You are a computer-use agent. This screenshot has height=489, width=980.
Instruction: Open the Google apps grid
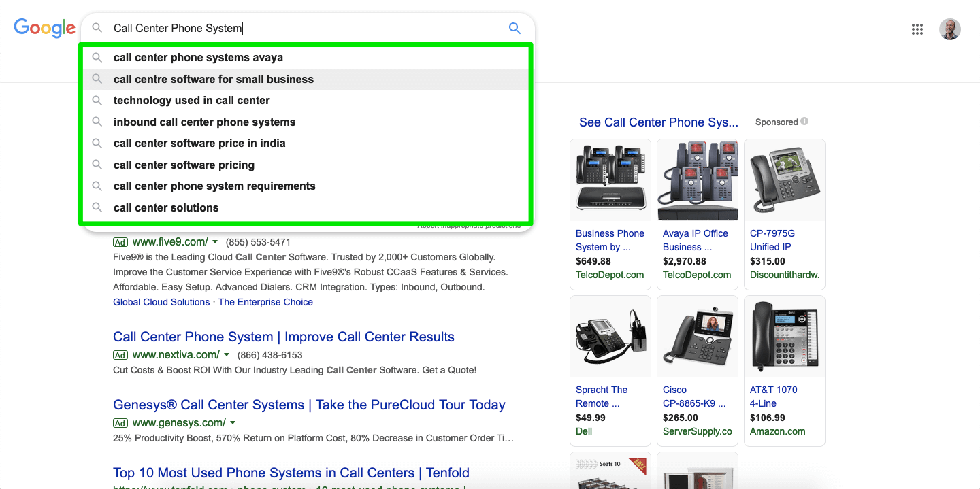(x=917, y=29)
